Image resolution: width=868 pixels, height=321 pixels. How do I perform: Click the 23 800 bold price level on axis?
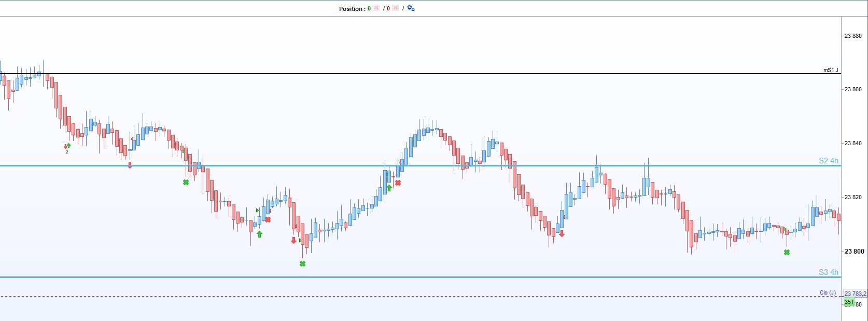coord(854,252)
